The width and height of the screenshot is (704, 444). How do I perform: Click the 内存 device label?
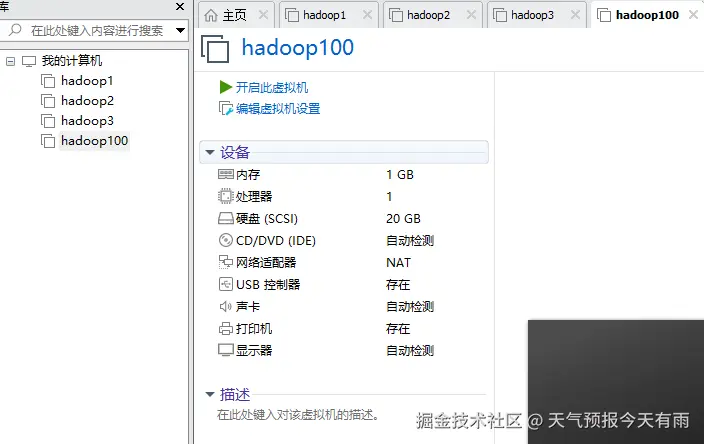click(x=248, y=175)
